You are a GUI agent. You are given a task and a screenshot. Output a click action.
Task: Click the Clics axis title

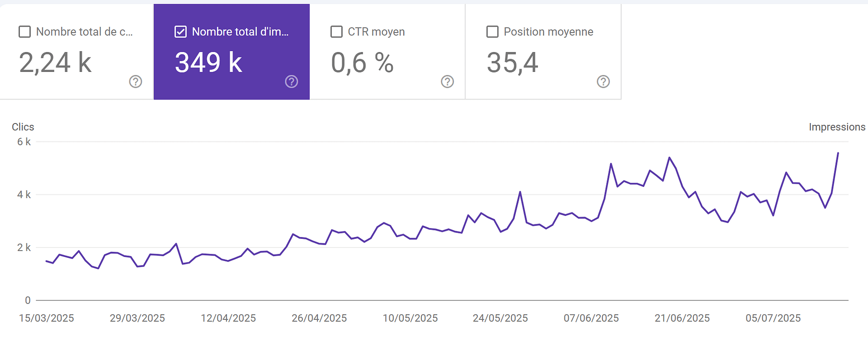point(23,127)
